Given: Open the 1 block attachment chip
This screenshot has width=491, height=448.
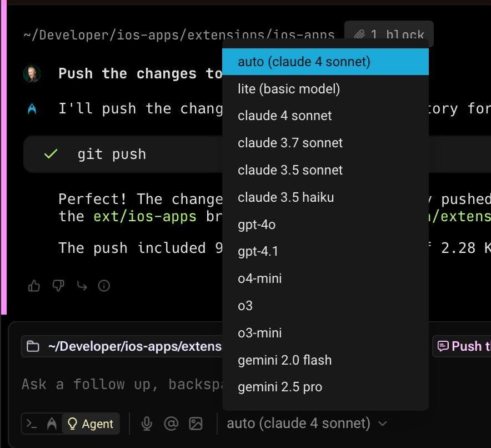Looking at the screenshot, I should 389,34.
